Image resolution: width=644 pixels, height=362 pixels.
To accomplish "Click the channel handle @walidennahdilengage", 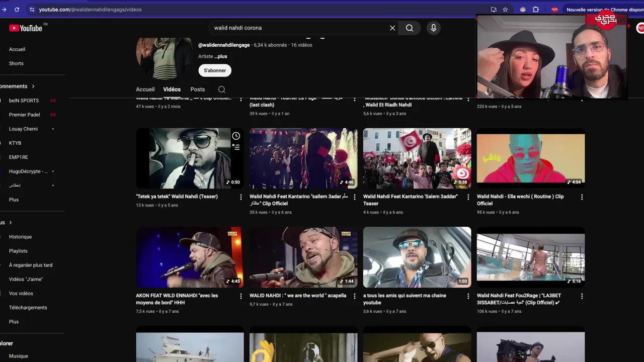I will (x=224, y=45).
